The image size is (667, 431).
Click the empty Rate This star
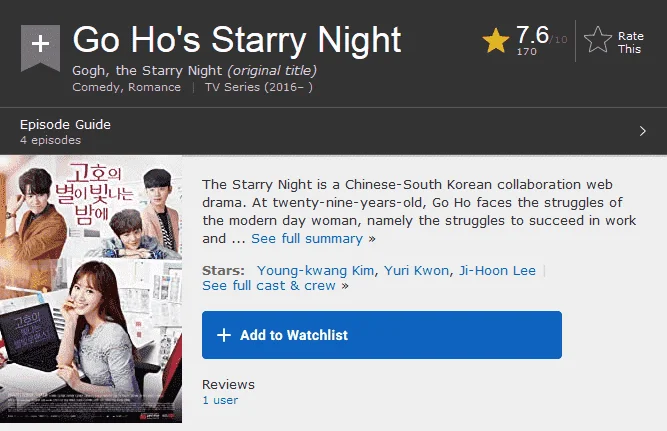coord(598,40)
